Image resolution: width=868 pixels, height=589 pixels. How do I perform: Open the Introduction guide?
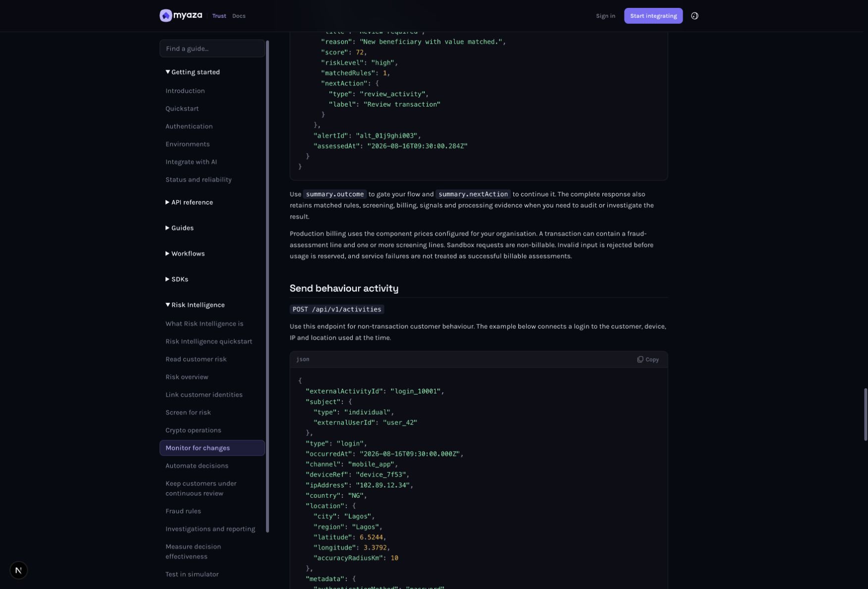185,91
